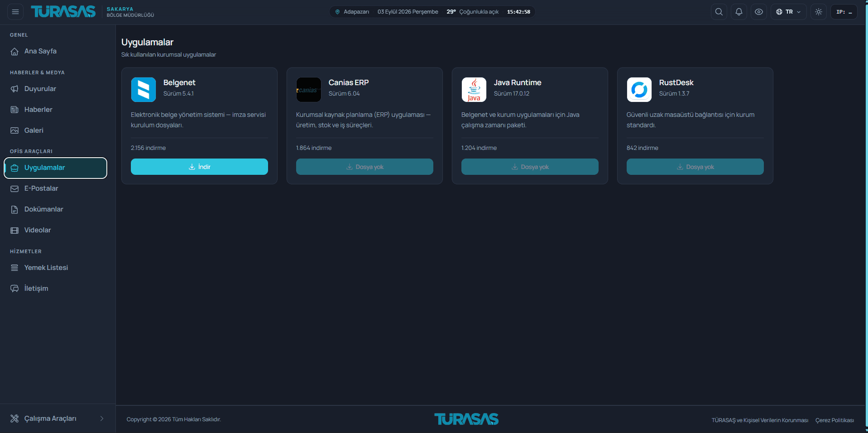The height and width of the screenshot is (433, 868).
Task: Open Çalışma Araçları label
Action: click(50, 419)
